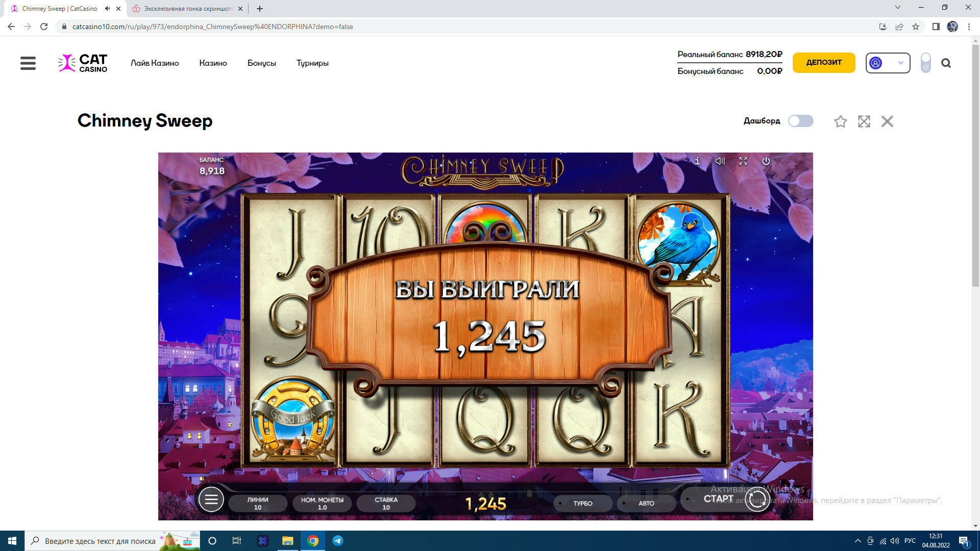Enter game fullscreen mode icon

pyautogui.click(x=743, y=161)
